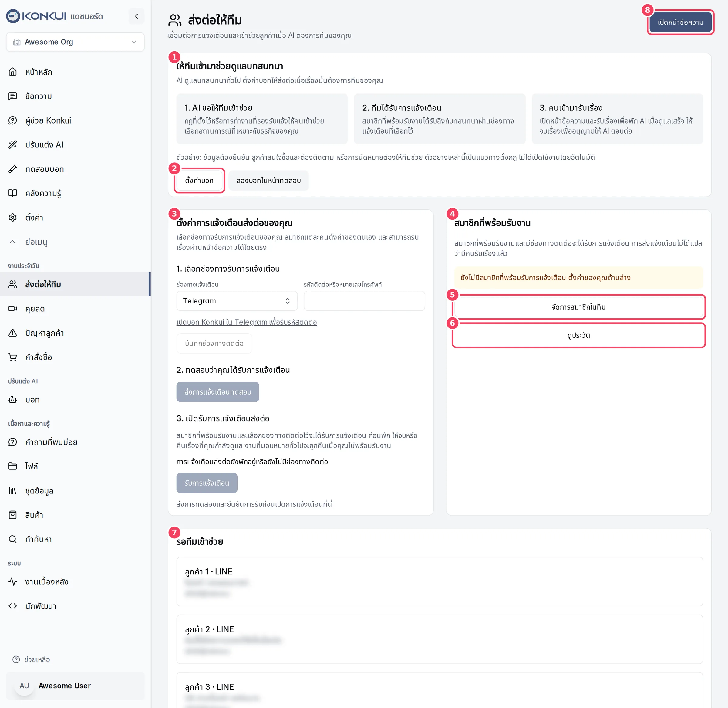The image size is (728, 708).
Task: Click the สินค้า shopping bag icon
Action: [x=13, y=515]
